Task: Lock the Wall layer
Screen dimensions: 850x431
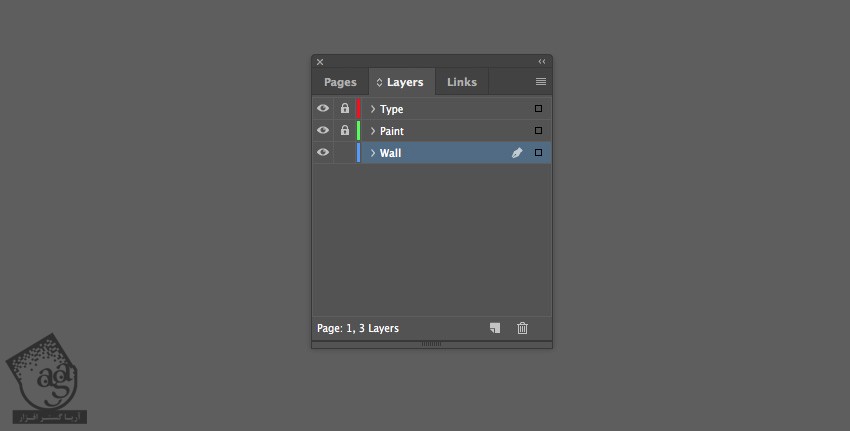Action: point(345,153)
